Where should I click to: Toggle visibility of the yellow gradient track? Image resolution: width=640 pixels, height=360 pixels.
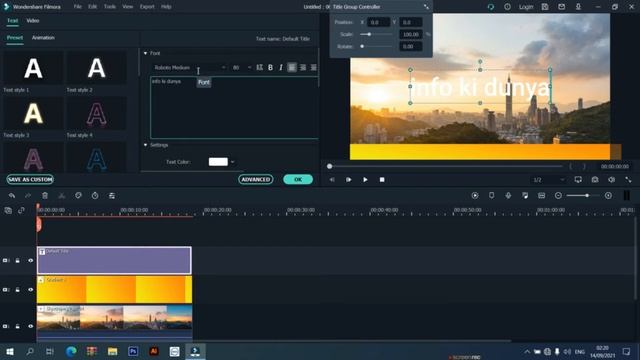[31, 290]
